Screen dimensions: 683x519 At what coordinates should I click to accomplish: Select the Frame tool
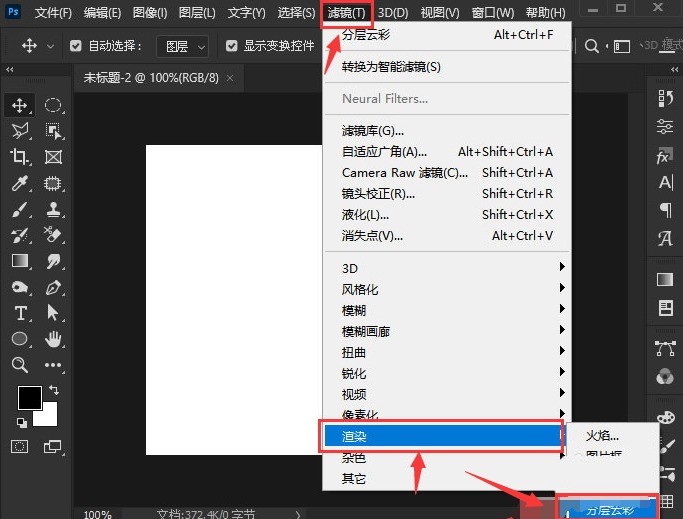point(53,156)
